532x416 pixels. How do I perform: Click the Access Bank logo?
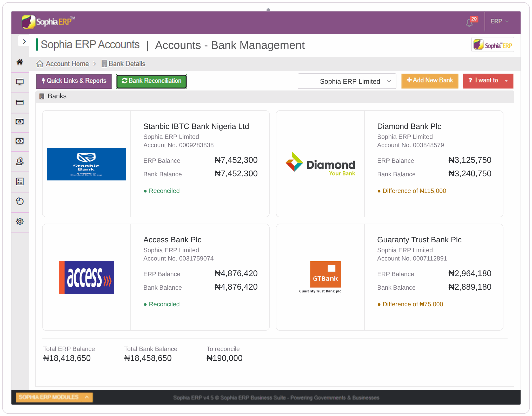point(87,277)
